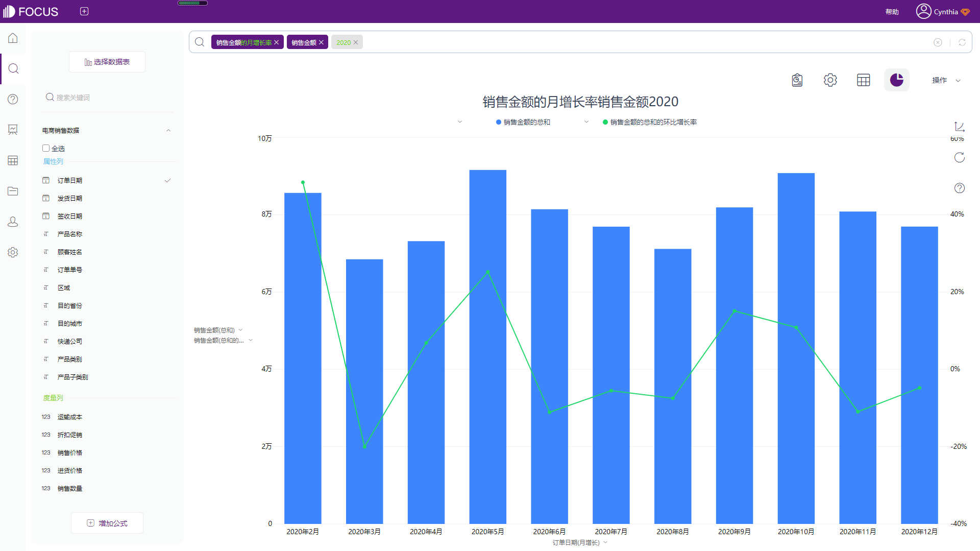Collapse the 电商销售数据 table section
The image size is (980, 551).
[168, 131]
